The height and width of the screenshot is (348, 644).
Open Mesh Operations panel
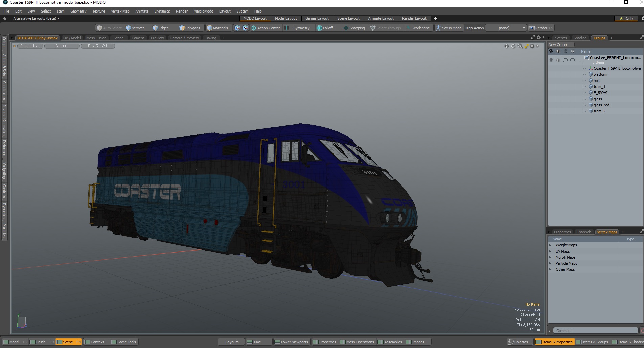(357, 342)
